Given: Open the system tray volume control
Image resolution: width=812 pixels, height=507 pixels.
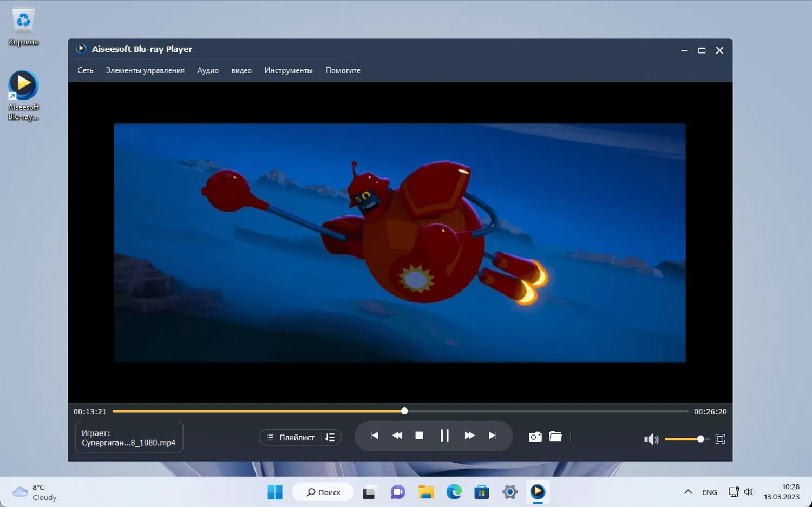Looking at the screenshot, I should click(749, 492).
